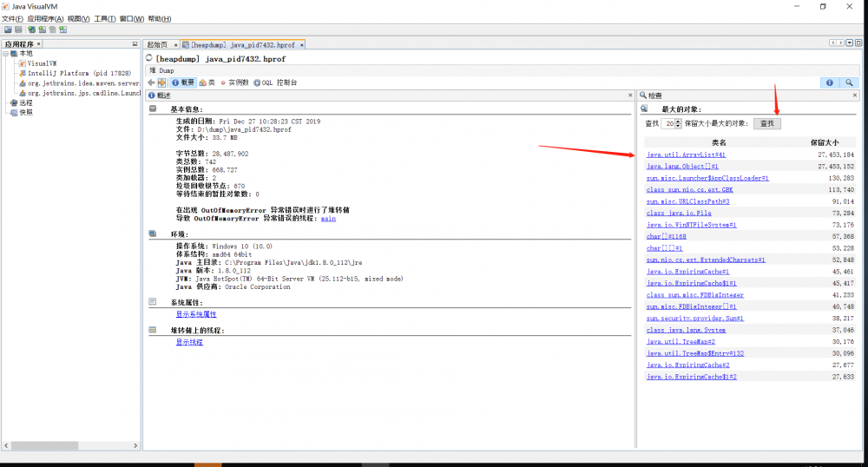Collapse the 本地 tree node
The height and width of the screenshot is (467, 868).
pos(5,54)
